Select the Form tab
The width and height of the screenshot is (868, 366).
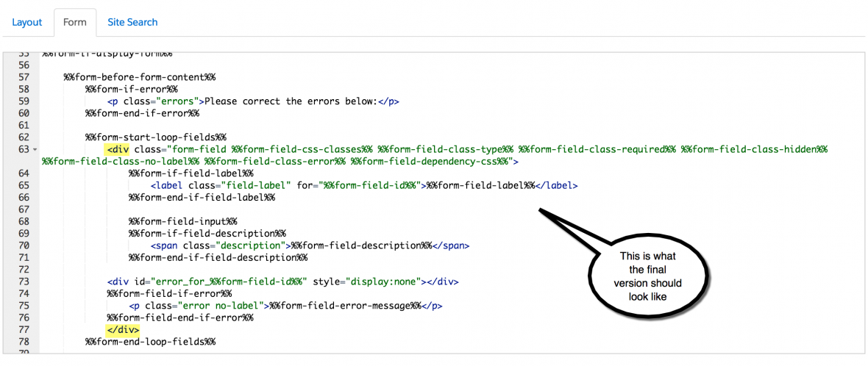point(74,22)
